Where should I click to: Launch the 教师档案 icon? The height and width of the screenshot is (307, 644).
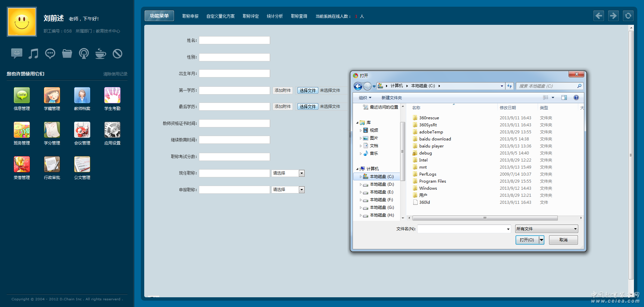click(82, 96)
